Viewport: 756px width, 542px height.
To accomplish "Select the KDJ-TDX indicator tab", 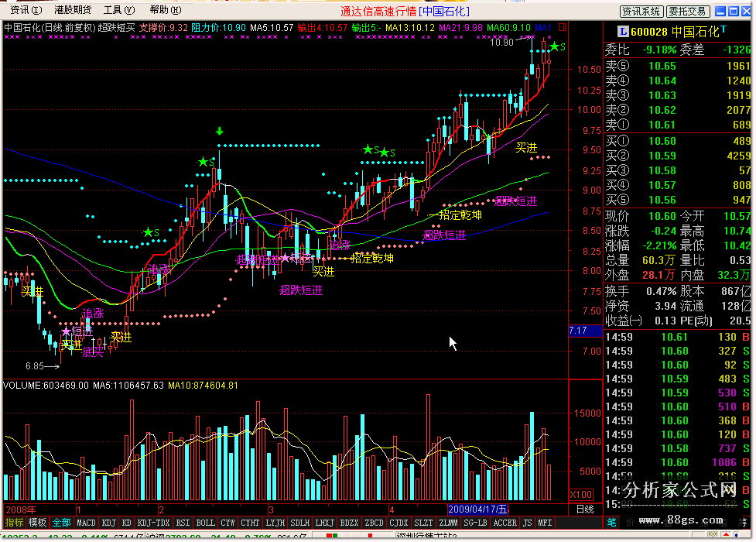I will 153,523.
